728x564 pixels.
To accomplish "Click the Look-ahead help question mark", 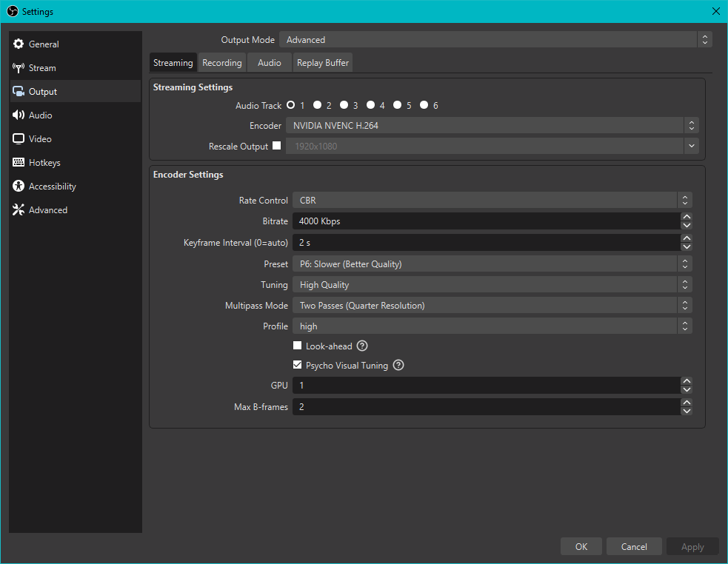I will pyautogui.click(x=362, y=346).
